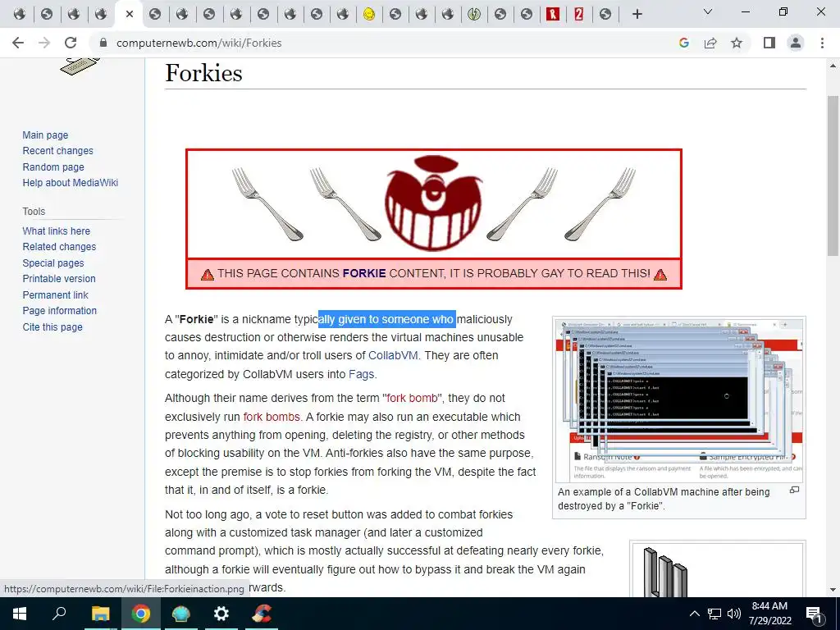Show hidden system tray icons
Screen dimensions: 840x630
tap(694, 614)
